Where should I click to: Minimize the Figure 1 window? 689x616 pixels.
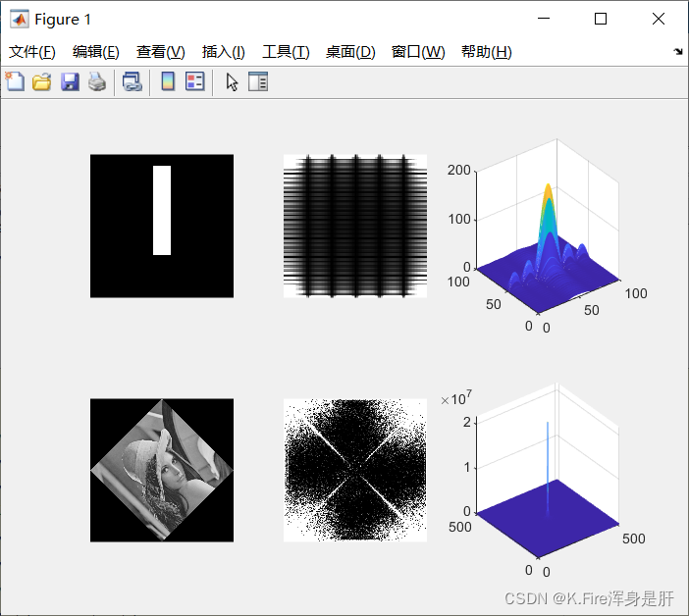pos(544,19)
